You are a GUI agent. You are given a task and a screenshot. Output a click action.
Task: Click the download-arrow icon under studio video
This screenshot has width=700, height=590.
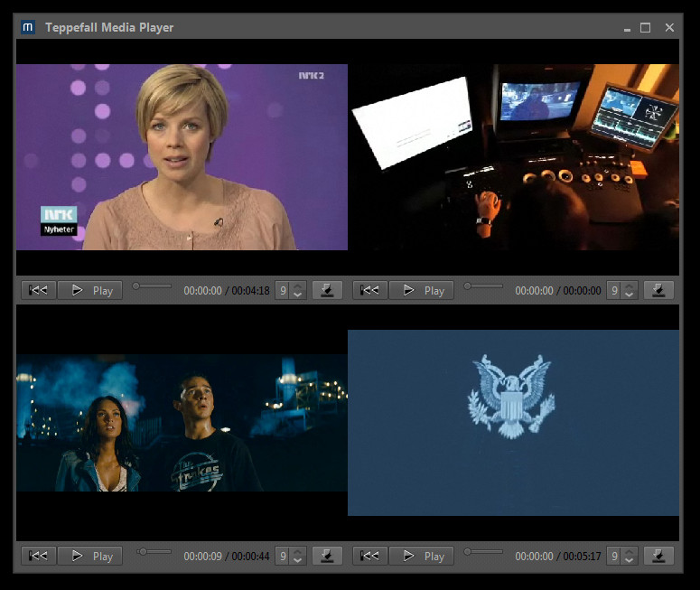pos(658,290)
